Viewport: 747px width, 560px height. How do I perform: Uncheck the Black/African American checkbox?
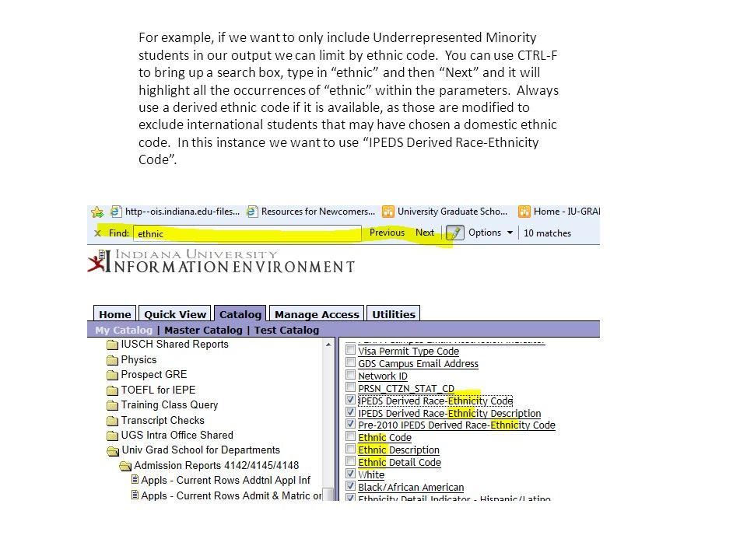point(351,485)
